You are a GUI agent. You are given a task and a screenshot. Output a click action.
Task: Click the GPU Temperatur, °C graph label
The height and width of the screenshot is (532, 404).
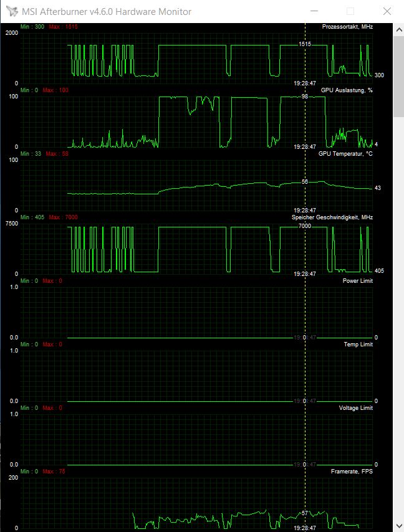[345, 154]
